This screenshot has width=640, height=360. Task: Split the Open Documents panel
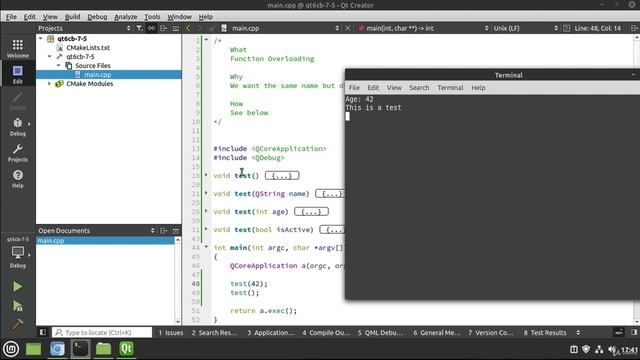(x=163, y=231)
